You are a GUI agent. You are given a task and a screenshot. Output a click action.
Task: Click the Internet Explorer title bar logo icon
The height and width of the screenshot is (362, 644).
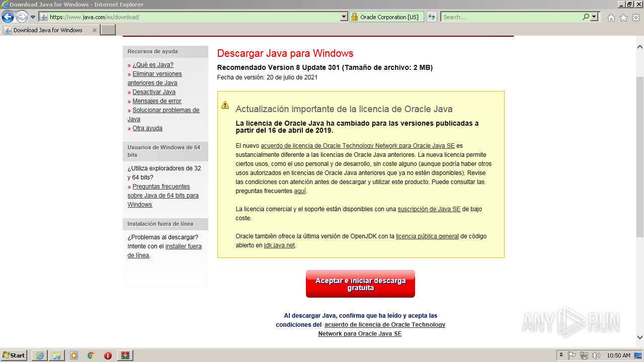click(x=5, y=5)
